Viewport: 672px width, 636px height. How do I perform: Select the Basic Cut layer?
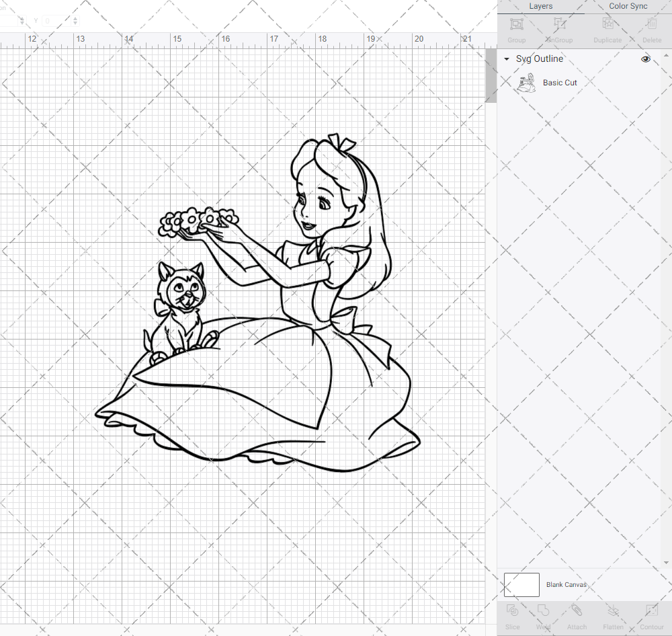click(x=560, y=82)
